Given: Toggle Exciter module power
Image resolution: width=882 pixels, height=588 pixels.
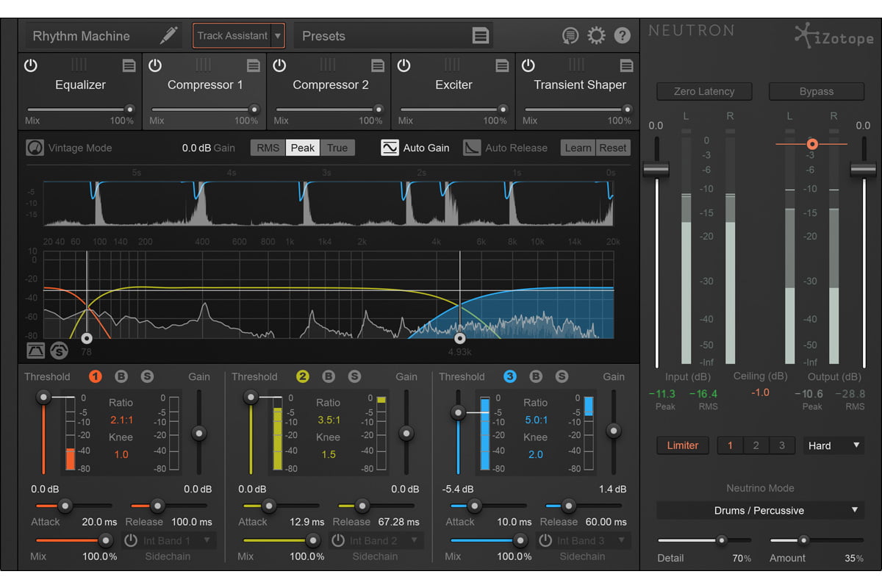Looking at the screenshot, I should tap(404, 65).
